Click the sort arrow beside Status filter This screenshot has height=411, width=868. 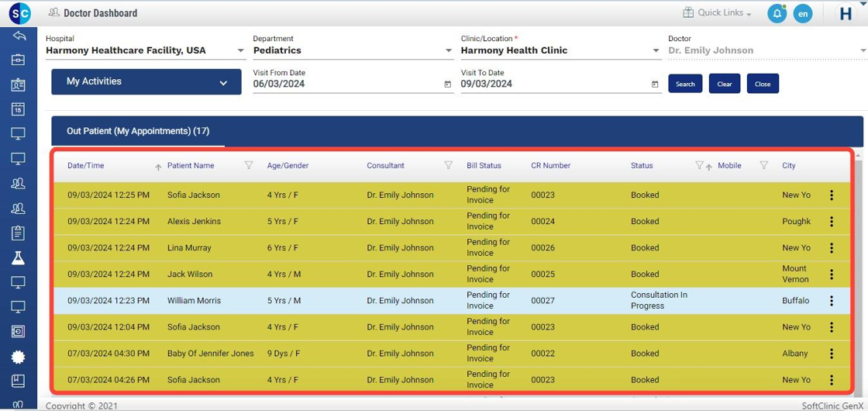pyautogui.click(x=708, y=167)
